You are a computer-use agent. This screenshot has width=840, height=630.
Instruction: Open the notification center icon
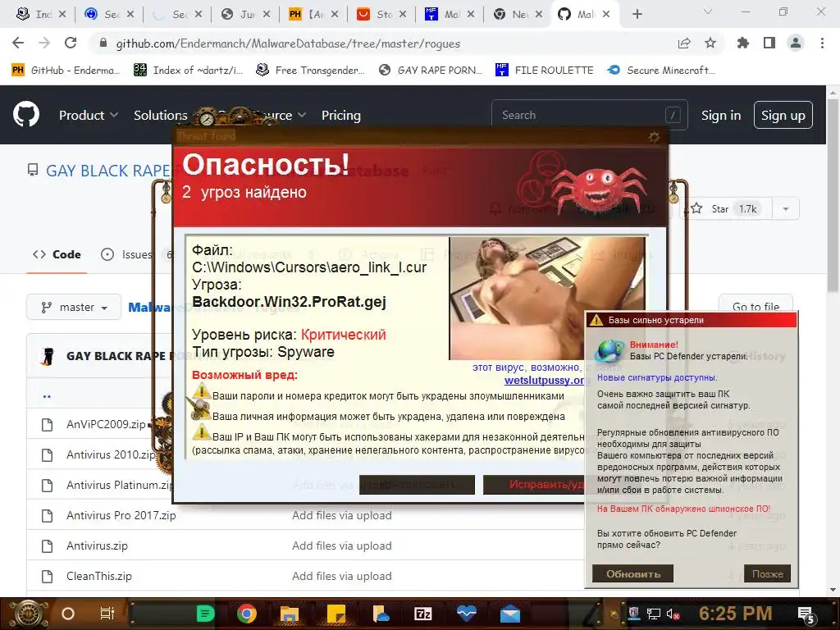[x=806, y=615]
